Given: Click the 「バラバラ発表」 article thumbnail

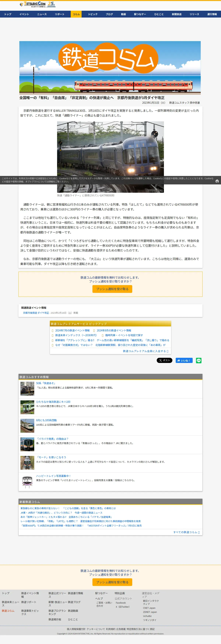Looking at the screenshot, I should pos(27,444).
